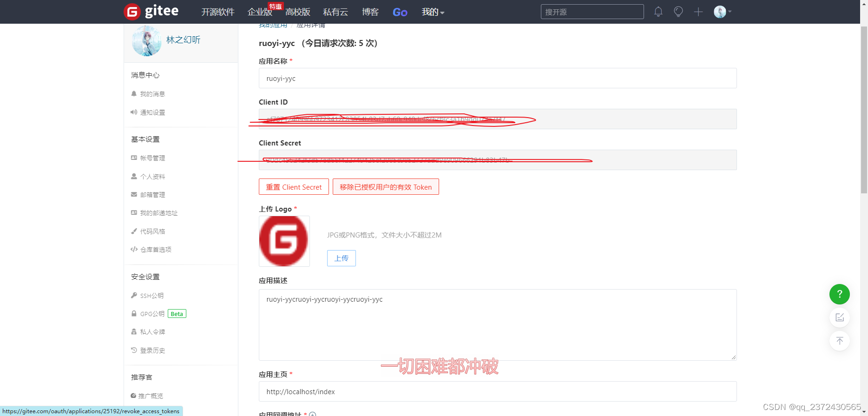This screenshot has width=868, height=416.
Task: Go to 我的消息 in the sidebar
Action: coord(152,94)
